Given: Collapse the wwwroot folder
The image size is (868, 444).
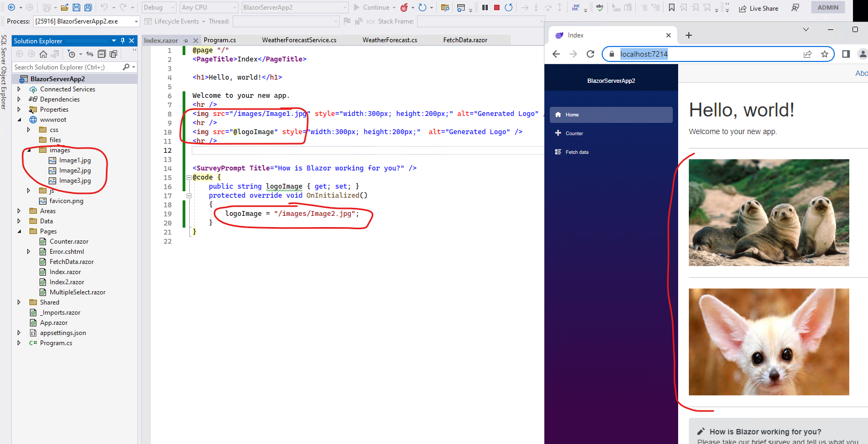Looking at the screenshot, I should pyautogui.click(x=19, y=120).
